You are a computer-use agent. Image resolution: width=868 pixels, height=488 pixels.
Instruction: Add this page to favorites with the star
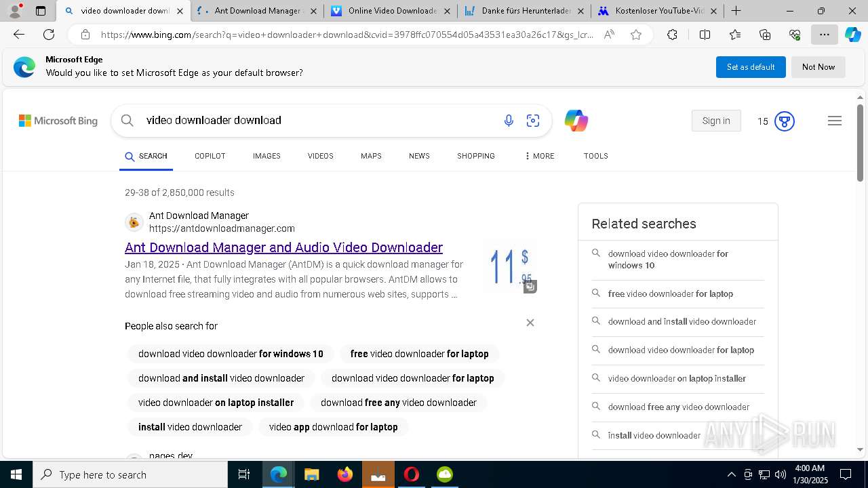[x=636, y=35]
